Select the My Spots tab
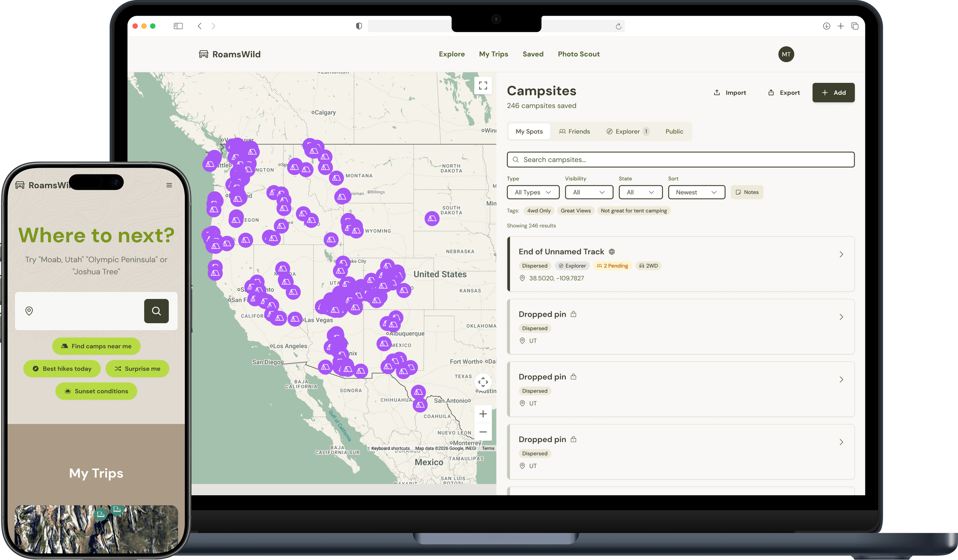This screenshot has height=560, width=958. click(x=529, y=131)
